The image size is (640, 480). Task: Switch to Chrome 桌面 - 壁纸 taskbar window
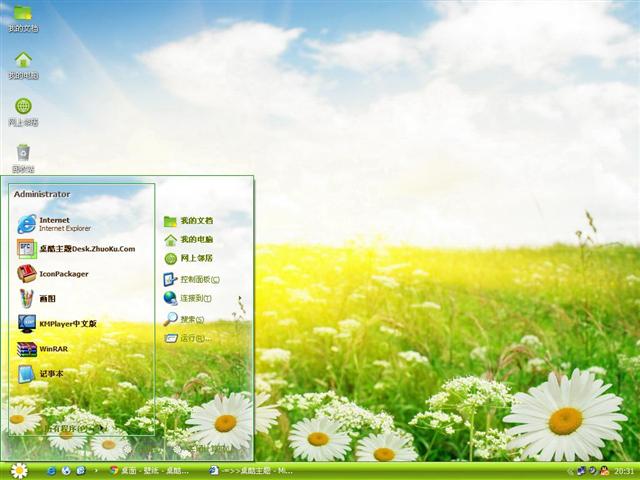point(149,471)
